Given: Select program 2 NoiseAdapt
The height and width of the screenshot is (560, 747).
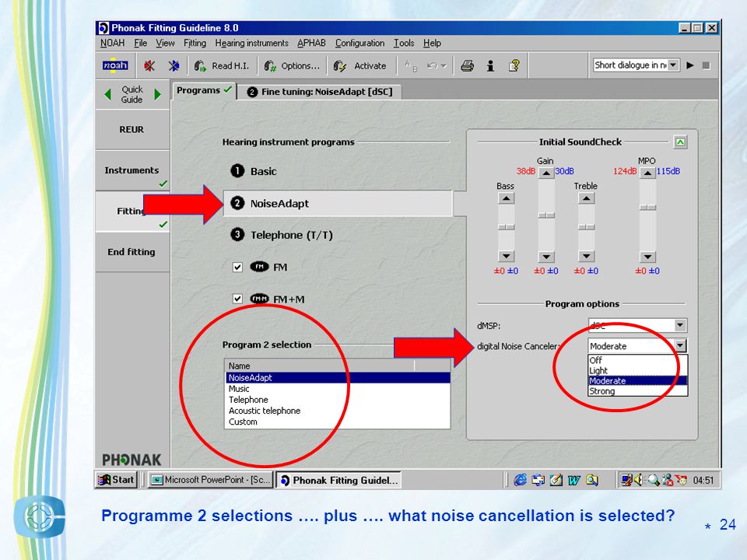Looking at the screenshot, I should point(337,203).
